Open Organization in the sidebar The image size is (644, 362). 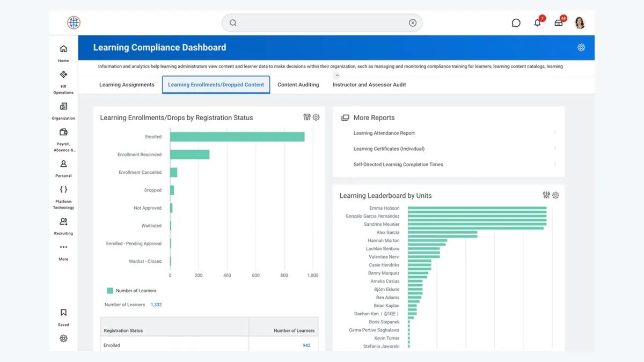coord(63,111)
